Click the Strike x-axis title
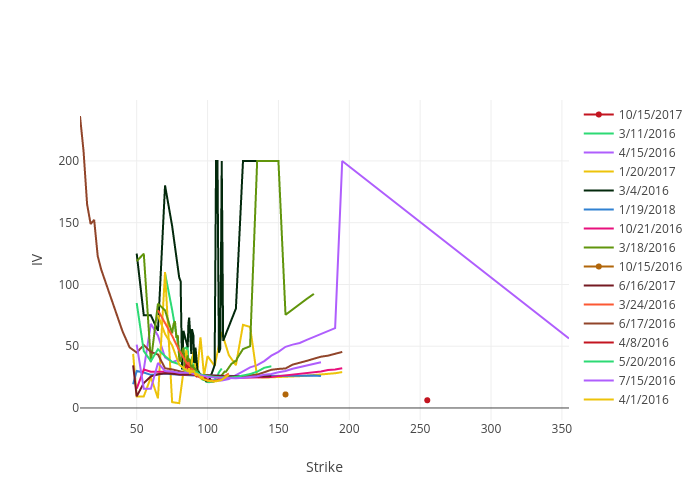The width and height of the screenshot is (700, 500). [324, 467]
